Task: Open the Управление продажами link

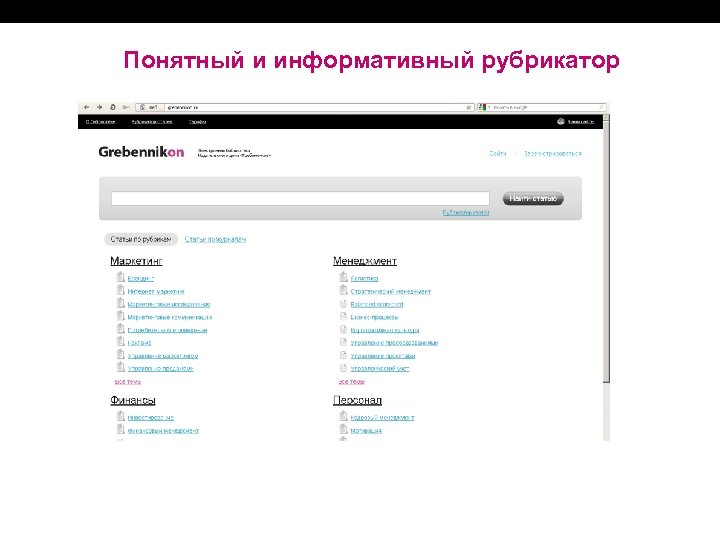Action: 160,369
